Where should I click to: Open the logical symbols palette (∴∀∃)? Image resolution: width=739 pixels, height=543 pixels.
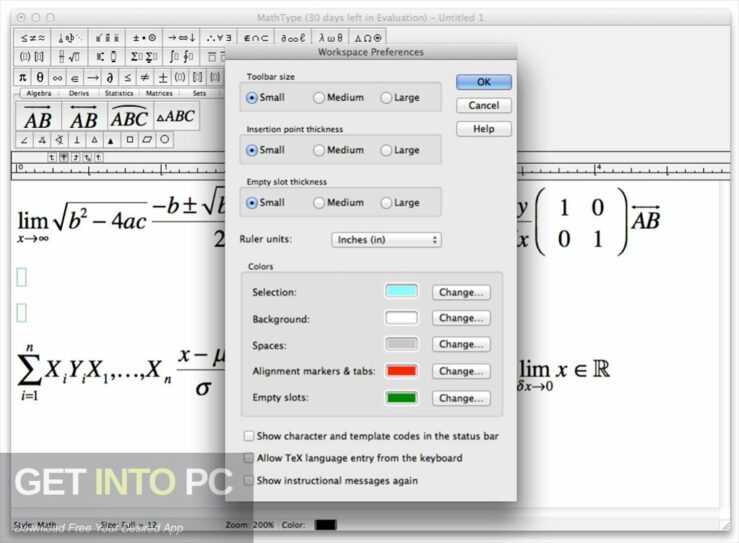click(219, 38)
